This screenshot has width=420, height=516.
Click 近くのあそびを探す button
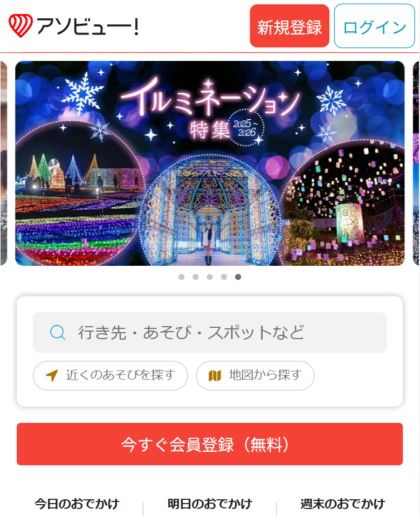click(x=111, y=375)
